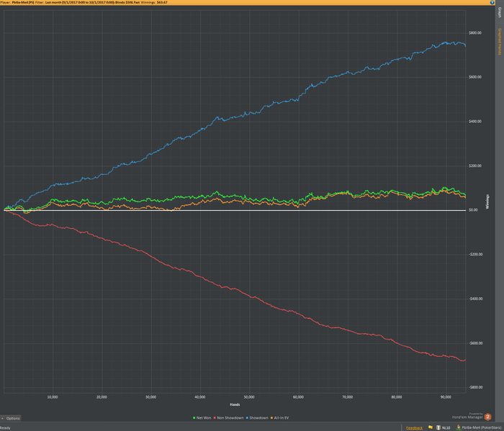The height and width of the screenshot is (431, 504).
Task: Click the Net Won green legend marker
Action: pos(194,418)
